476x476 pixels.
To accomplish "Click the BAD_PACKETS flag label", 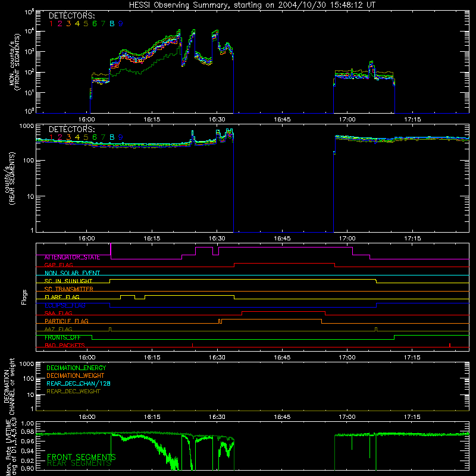I will (65, 345).
